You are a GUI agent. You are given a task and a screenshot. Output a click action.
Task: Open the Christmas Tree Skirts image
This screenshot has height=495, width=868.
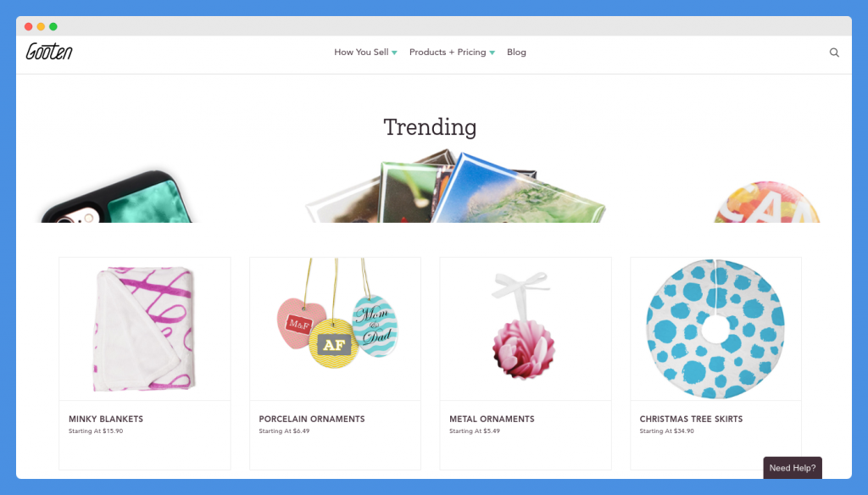pos(715,329)
